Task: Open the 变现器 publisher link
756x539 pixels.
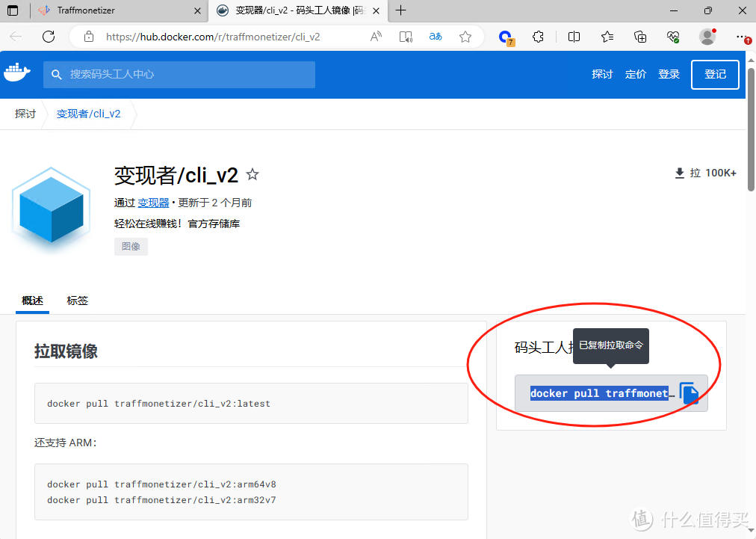Action: click(153, 203)
